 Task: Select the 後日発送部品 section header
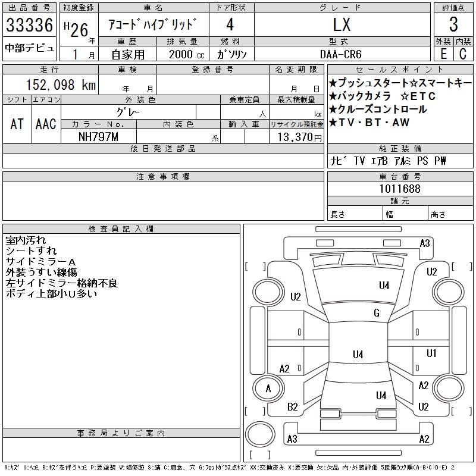pyautogui.click(x=163, y=148)
